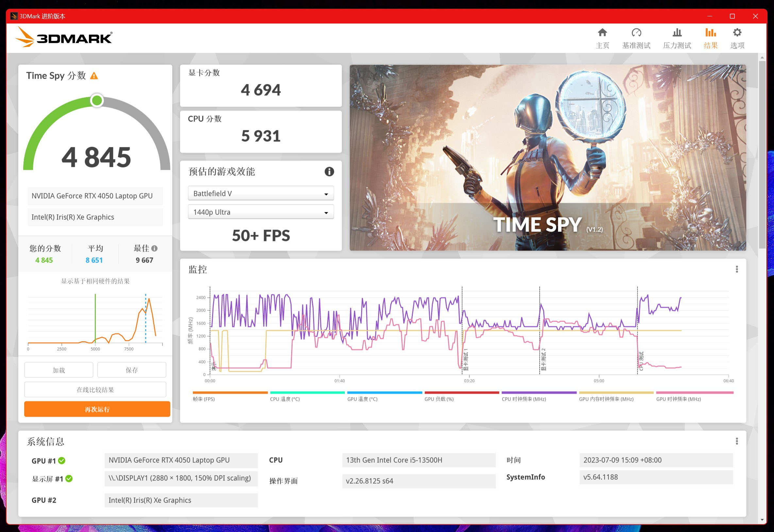
Task: Click Compare Result Online (在线比较结果) button
Action: click(95, 390)
